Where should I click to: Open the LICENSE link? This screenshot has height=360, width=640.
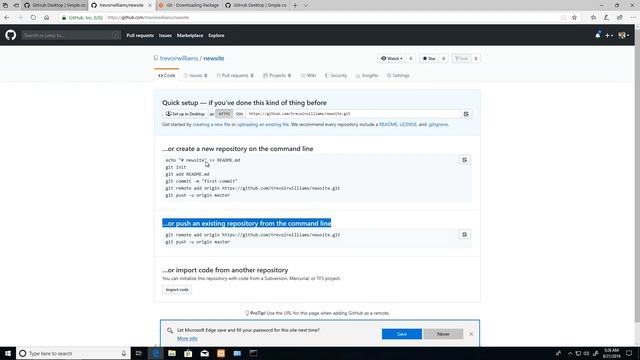(x=408, y=124)
